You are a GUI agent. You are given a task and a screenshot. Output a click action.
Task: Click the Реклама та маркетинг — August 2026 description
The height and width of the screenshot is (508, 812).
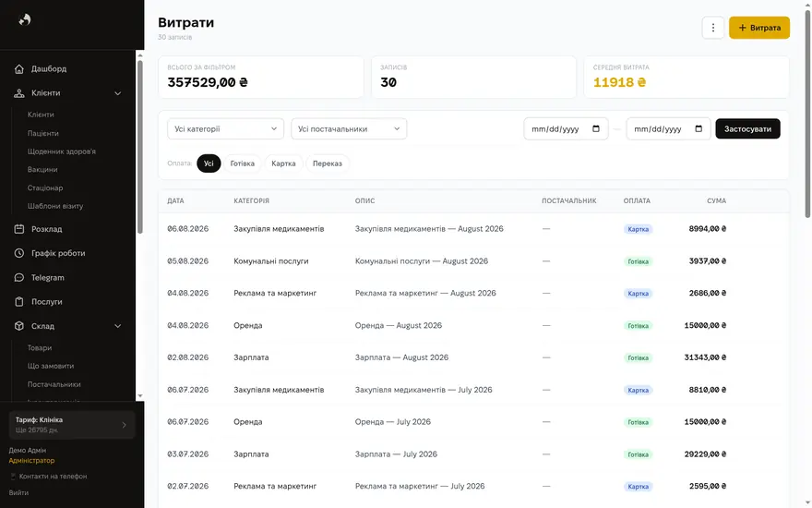[x=425, y=294]
